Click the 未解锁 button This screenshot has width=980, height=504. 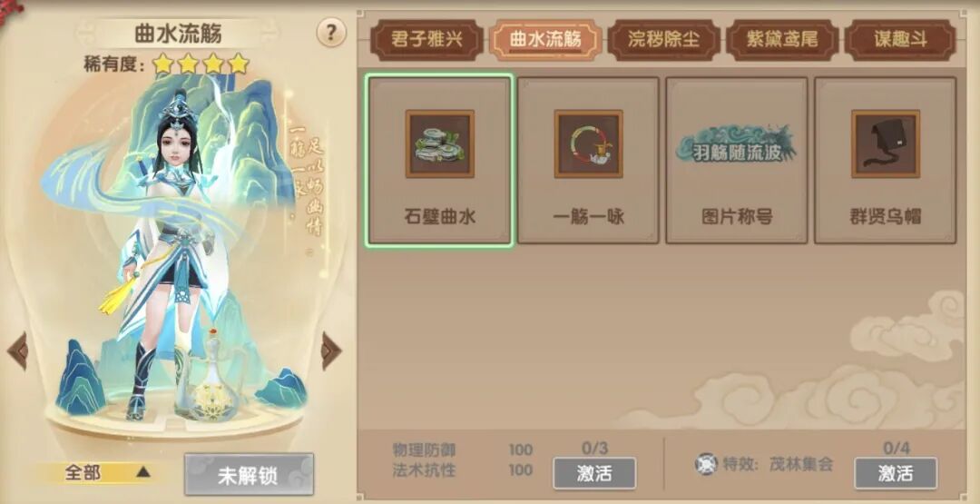249,475
